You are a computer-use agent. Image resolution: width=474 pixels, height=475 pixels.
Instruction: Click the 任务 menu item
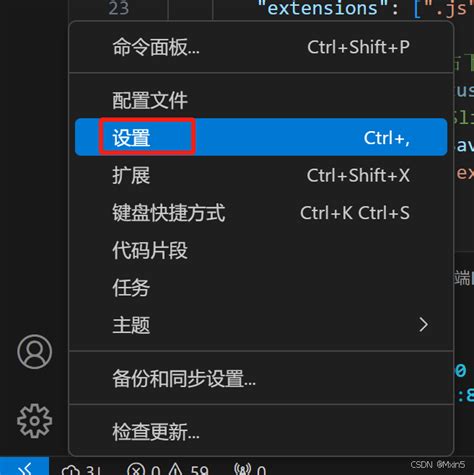[261, 288]
